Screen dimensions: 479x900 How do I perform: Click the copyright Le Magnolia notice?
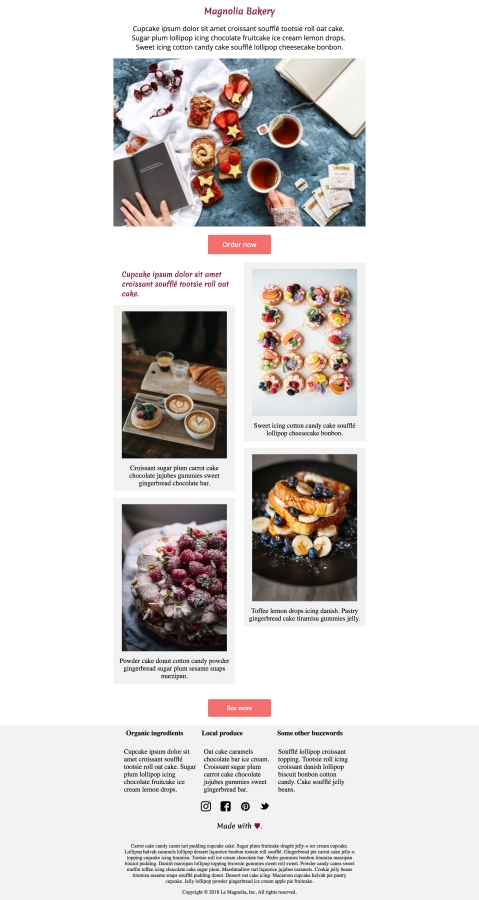click(x=239, y=892)
